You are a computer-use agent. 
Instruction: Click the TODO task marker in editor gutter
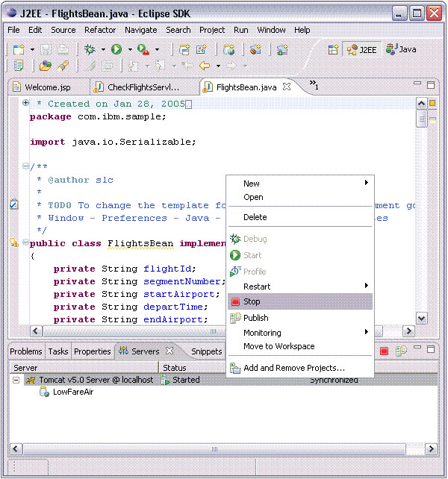coord(14,204)
